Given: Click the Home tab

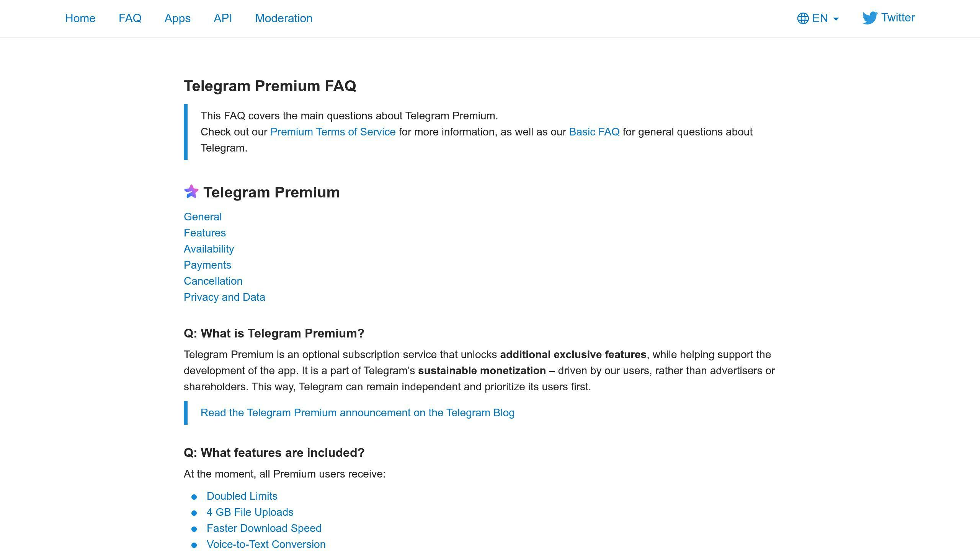Looking at the screenshot, I should 80,18.
